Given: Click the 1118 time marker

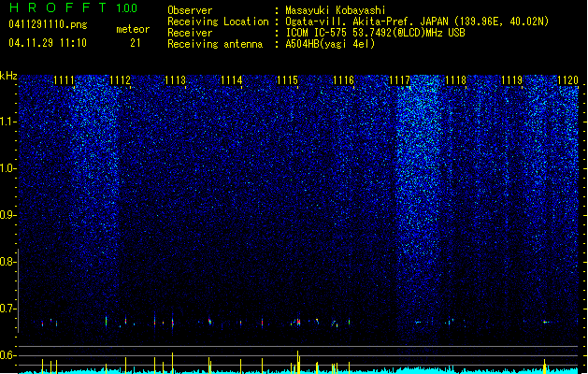Looking at the screenshot, I should point(455,80).
